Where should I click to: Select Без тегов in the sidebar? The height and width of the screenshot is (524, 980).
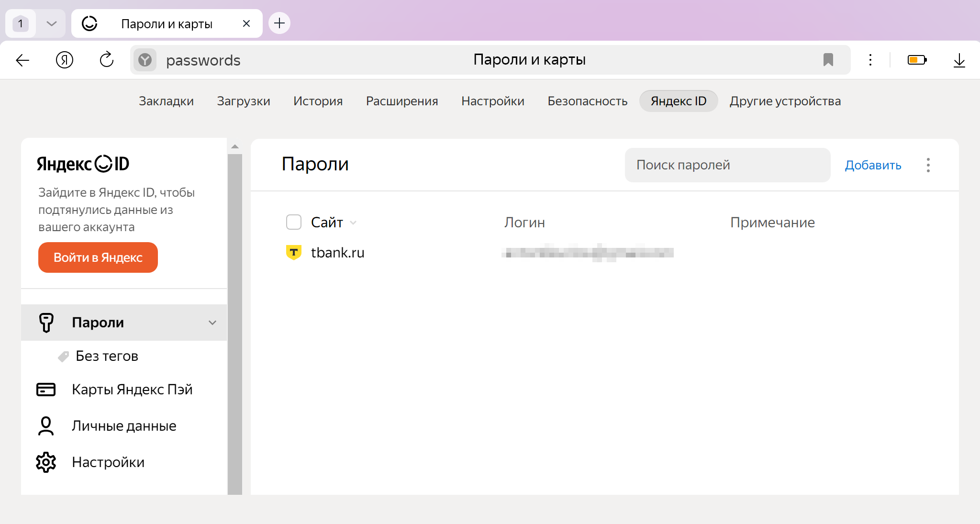[x=107, y=356]
